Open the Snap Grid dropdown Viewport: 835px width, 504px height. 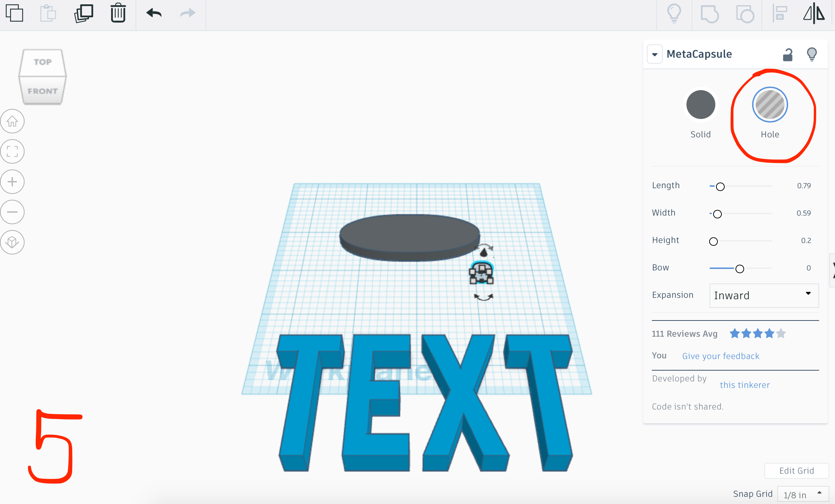pyautogui.click(x=803, y=495)
